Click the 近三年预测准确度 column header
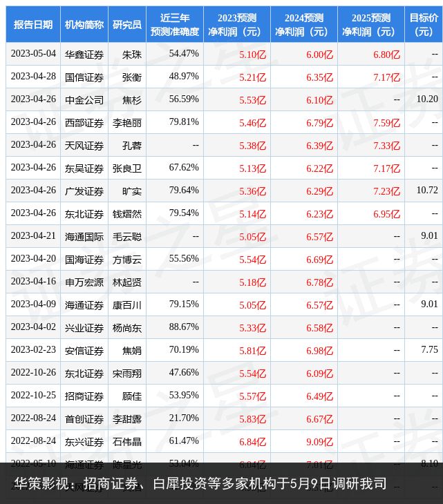Viewport: 443px width, 504px height. (x=175, y=24)
